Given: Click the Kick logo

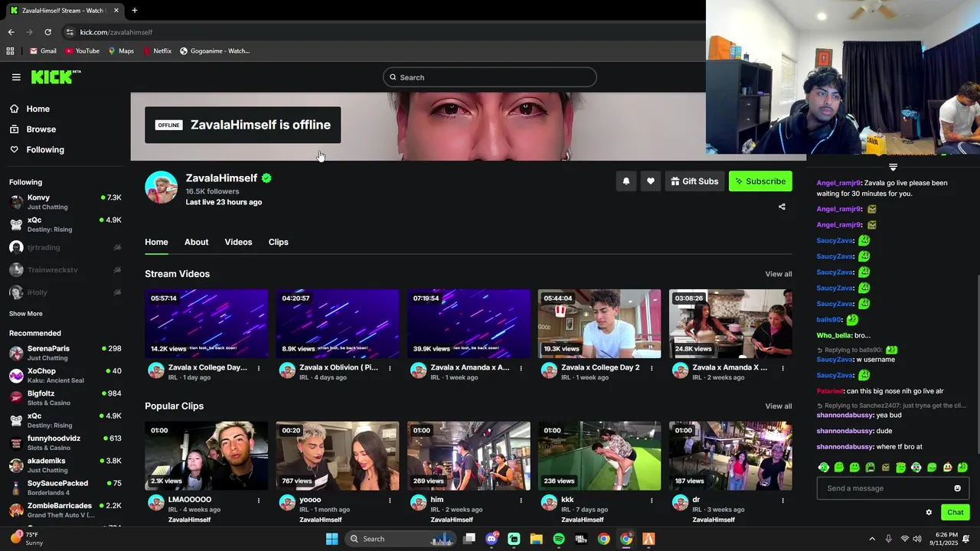Looking at the screenshot, I should (x=55, y=77).
